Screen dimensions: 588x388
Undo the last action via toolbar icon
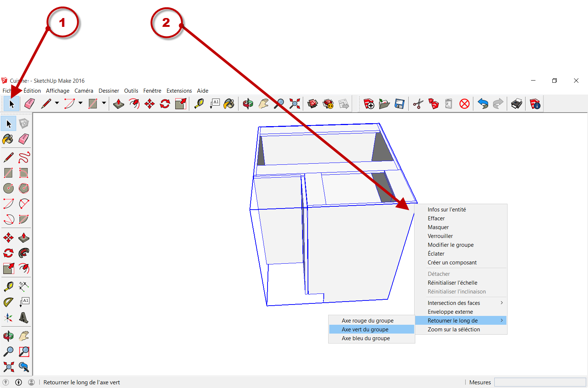(483, 104)
